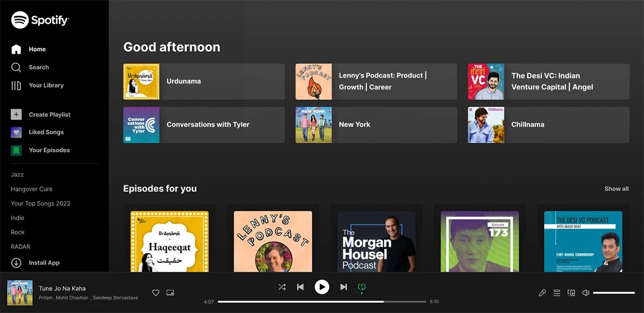Open connect to a device icon

click(572, 292)
